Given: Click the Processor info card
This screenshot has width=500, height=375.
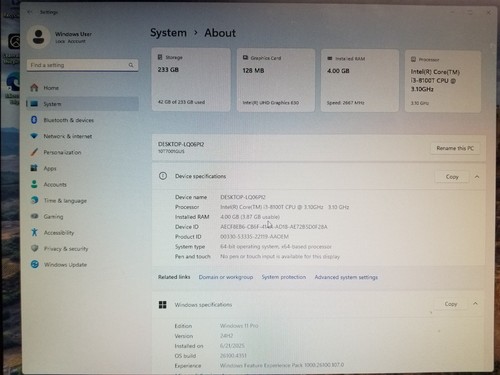Looking at the screenshot, I should (x=443, y=81).
